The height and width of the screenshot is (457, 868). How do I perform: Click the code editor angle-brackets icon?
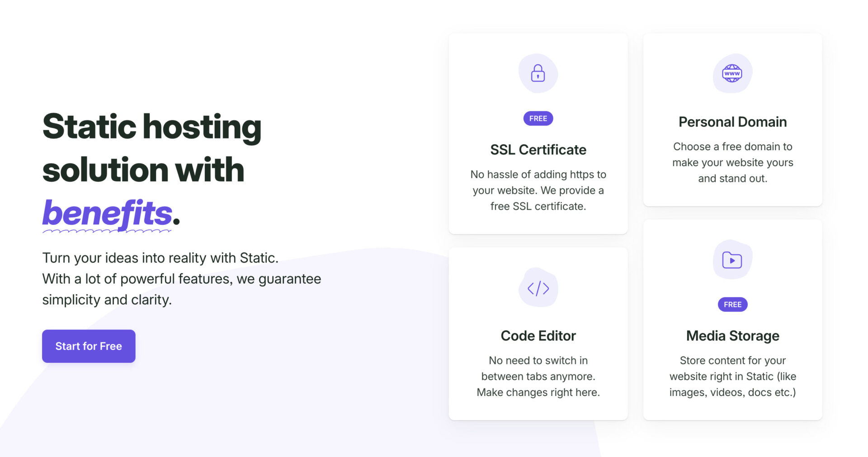pos(538,288)
